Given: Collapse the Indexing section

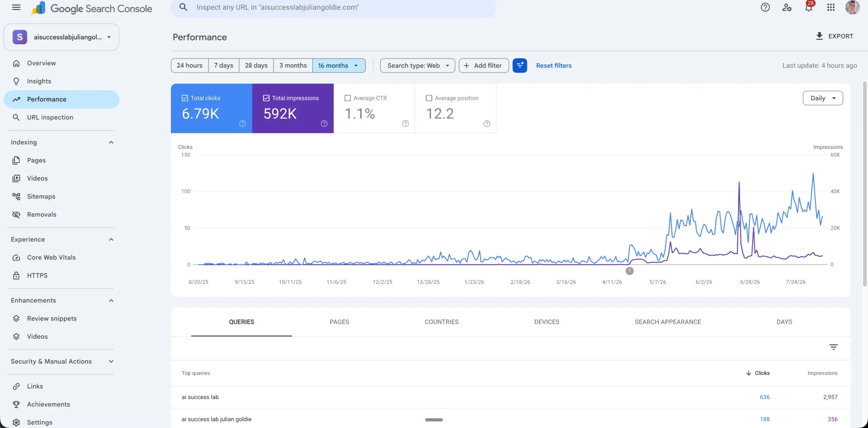Looking at the screenshot, I should point(111,142).
